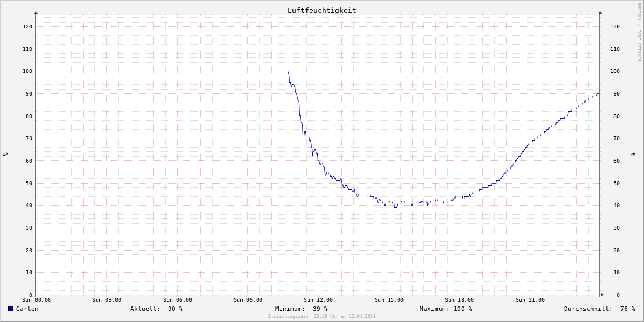Click the Sun 06:00 time label
Viewport: 644px width, 322px height.
(177, 300)
